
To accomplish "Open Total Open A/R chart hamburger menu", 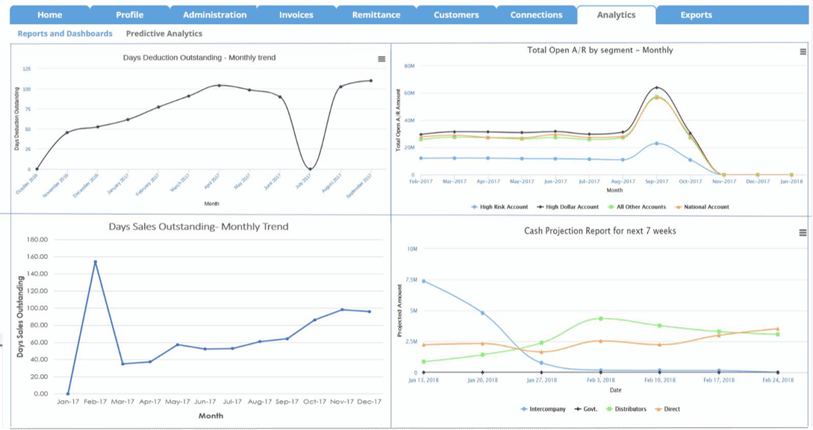I will [x=802, y=52].
